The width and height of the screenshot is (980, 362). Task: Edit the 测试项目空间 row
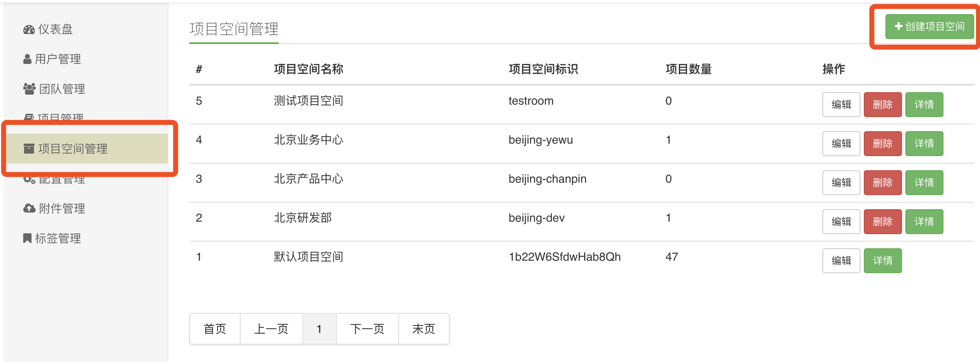(841, 105)
